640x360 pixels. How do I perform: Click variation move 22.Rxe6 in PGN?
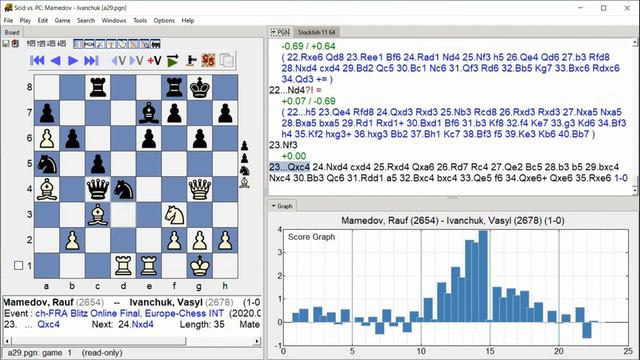click(304, 57)
